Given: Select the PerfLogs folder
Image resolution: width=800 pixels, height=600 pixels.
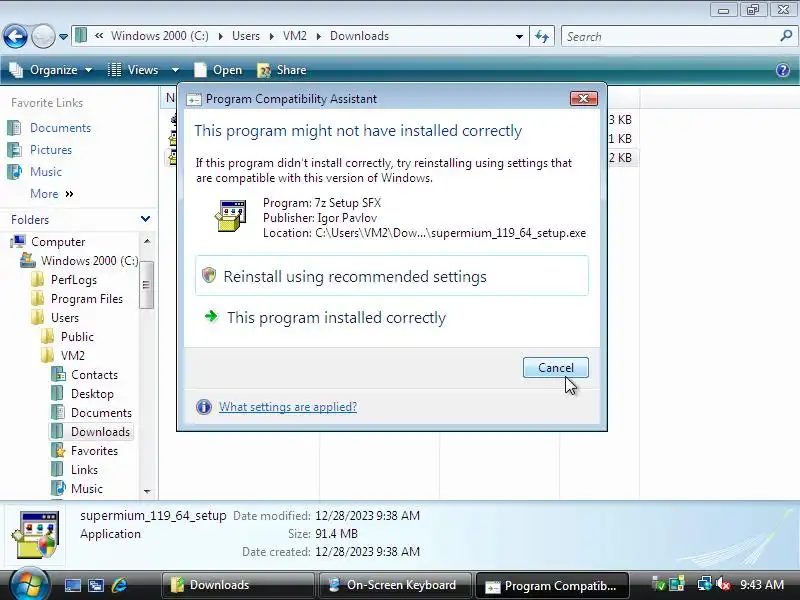Looking at the screenshot, I should pyautogui.click(x=73, y=280).
